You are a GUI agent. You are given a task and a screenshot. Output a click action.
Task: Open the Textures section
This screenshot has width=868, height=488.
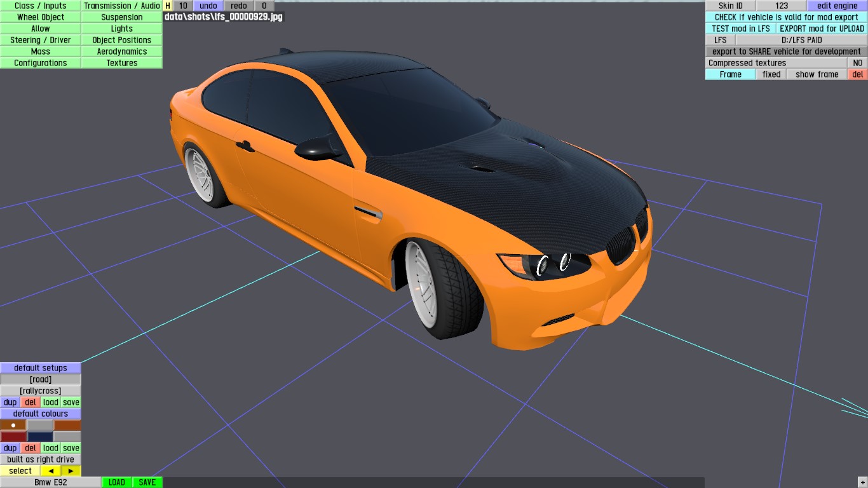[x=122, y=63]
